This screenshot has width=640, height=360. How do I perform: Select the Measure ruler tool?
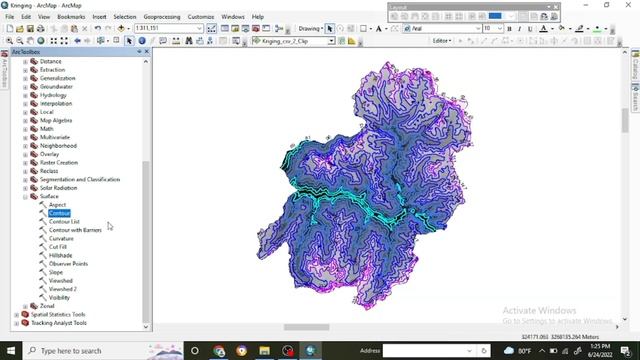(176, 41)
